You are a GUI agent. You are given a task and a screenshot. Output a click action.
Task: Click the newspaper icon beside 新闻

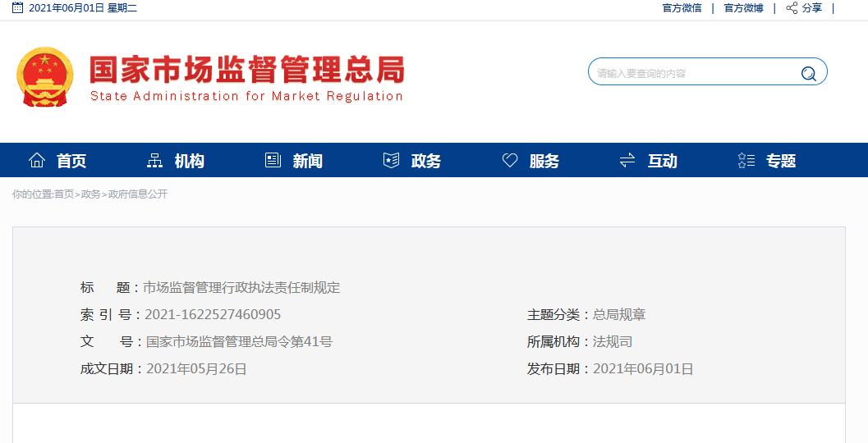click(x=273, y=161)
